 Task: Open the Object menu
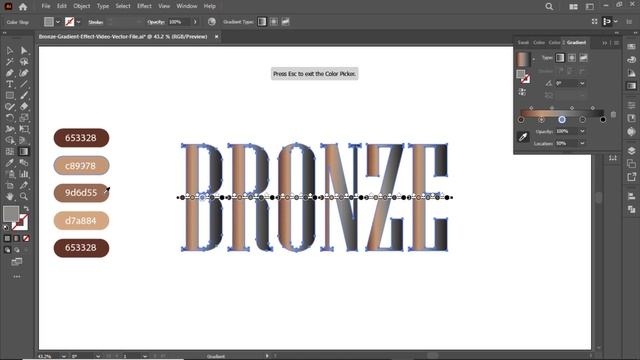(x=82, y=6)
